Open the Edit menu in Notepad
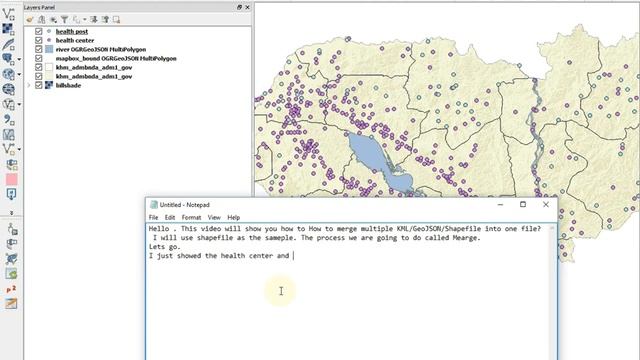This screenshot has width=640, height=360. tap(170, 218)
